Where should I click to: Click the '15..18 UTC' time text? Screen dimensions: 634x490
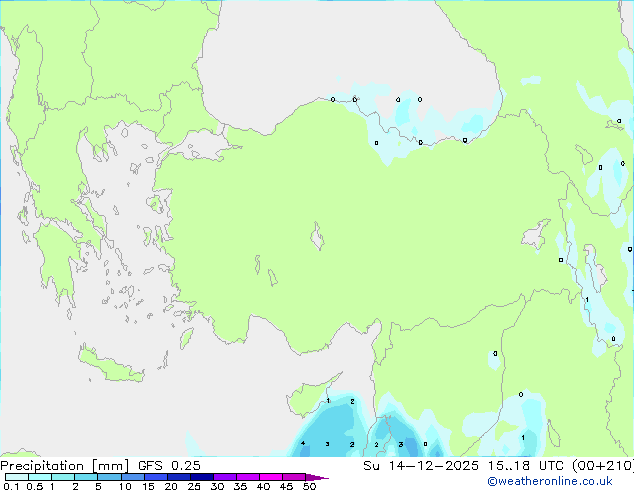(x=526, y=466)
